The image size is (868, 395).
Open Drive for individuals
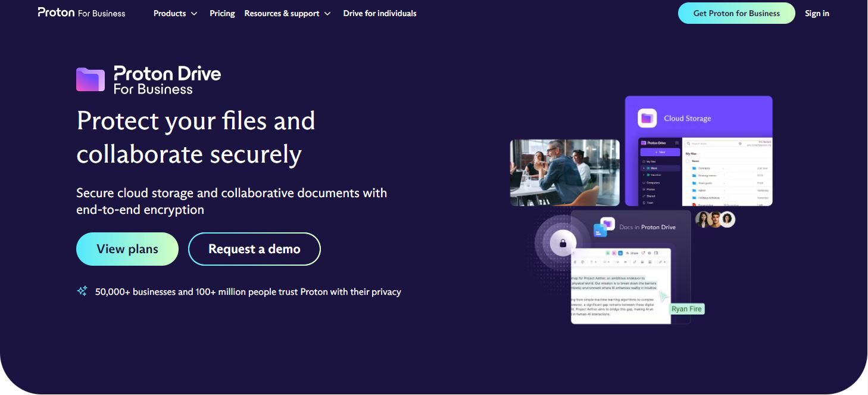point(380,13)
